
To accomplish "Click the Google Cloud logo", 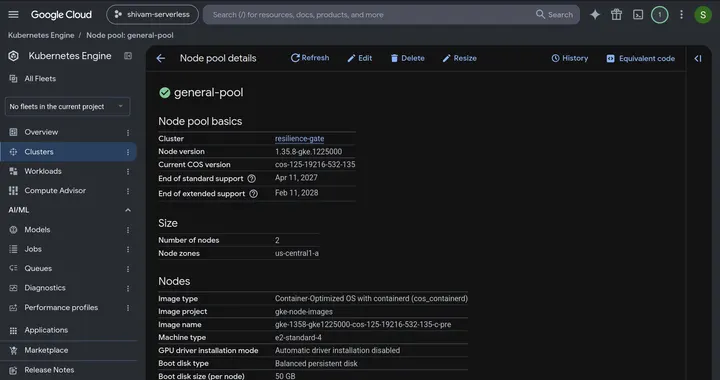I will click(61, 15).
